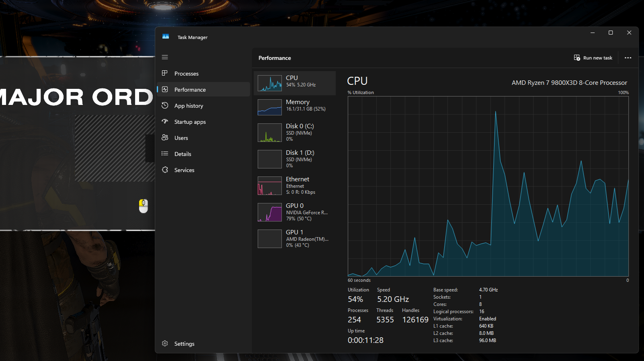Click the CPU utilization graph area
Viewport: 644px width, 361px height.
488,186
